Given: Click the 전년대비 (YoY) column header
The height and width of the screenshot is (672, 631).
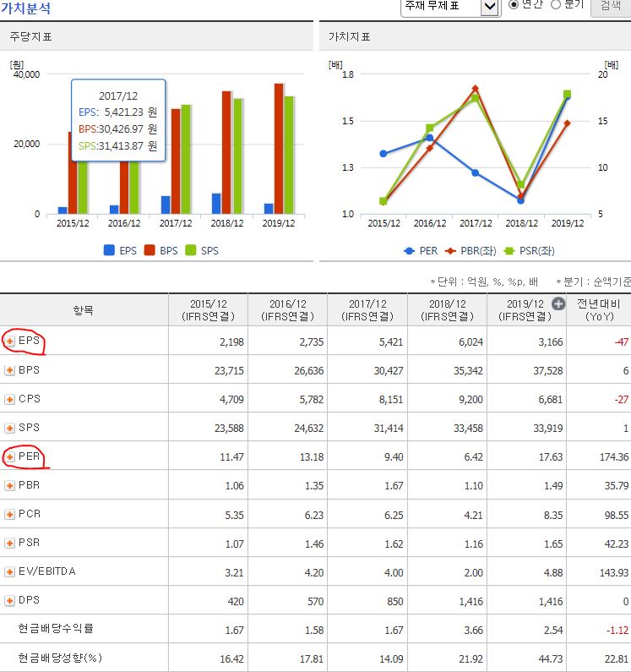Looking at the screenshot, I should pyautogui.click(x=599, y=310).
